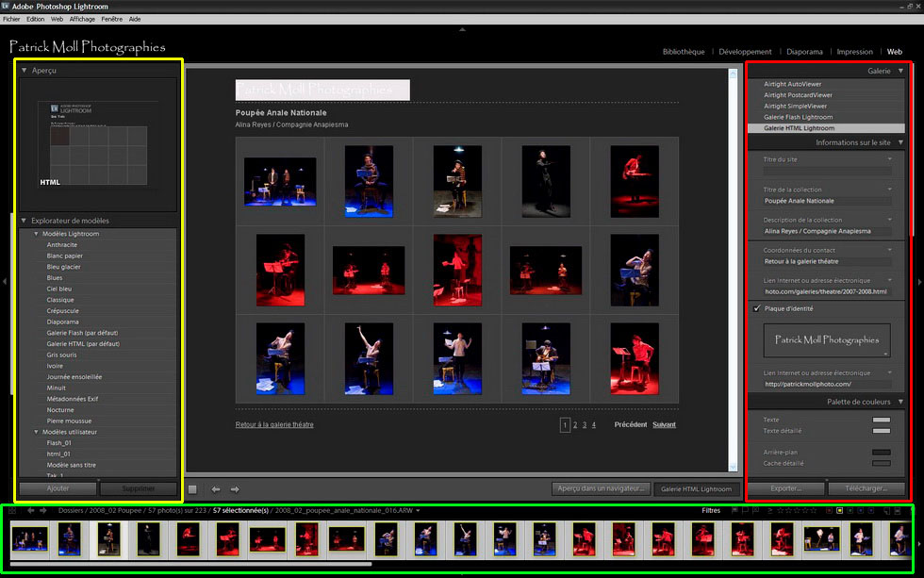The height and width of the screenshot is (578, 924).
Task: Select Airtight SimpleViewer gallery
Action: point(798,106)
